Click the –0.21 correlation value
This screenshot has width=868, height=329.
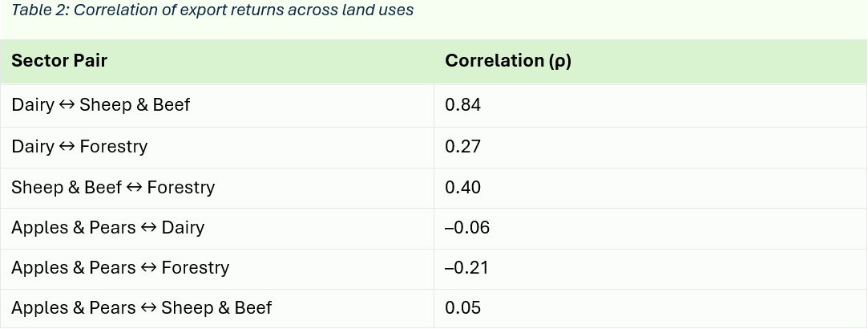[466, 268]
